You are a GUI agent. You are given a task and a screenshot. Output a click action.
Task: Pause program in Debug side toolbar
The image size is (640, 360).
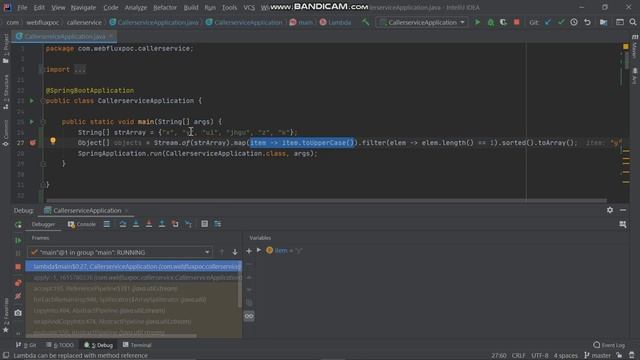click(x=18, y=253)
